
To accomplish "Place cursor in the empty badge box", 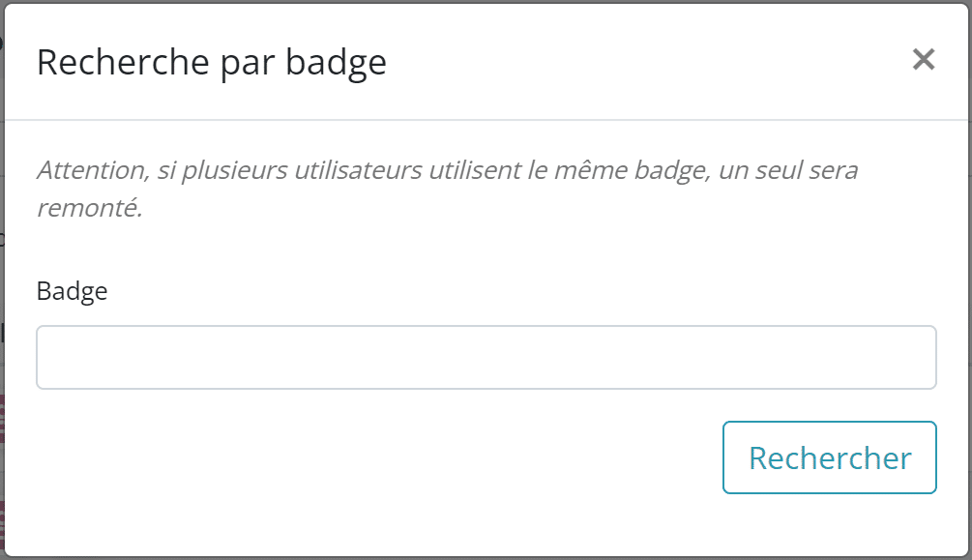I will 486,357.
